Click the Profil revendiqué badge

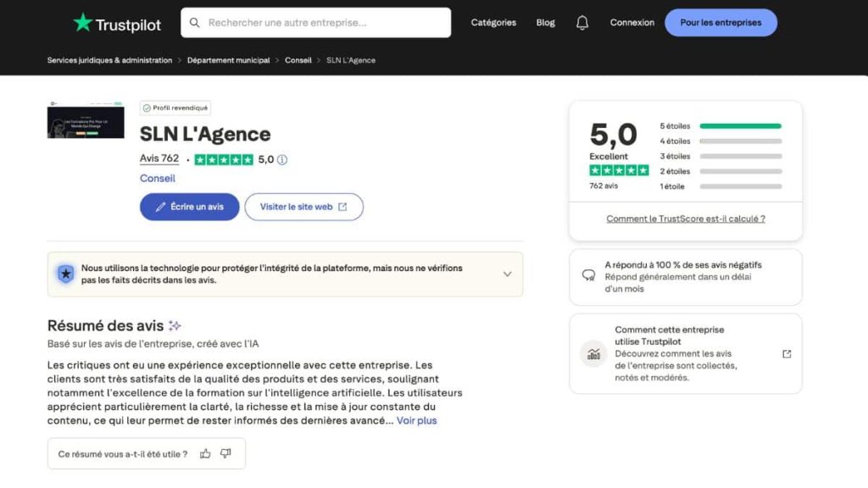pos(175,108)
